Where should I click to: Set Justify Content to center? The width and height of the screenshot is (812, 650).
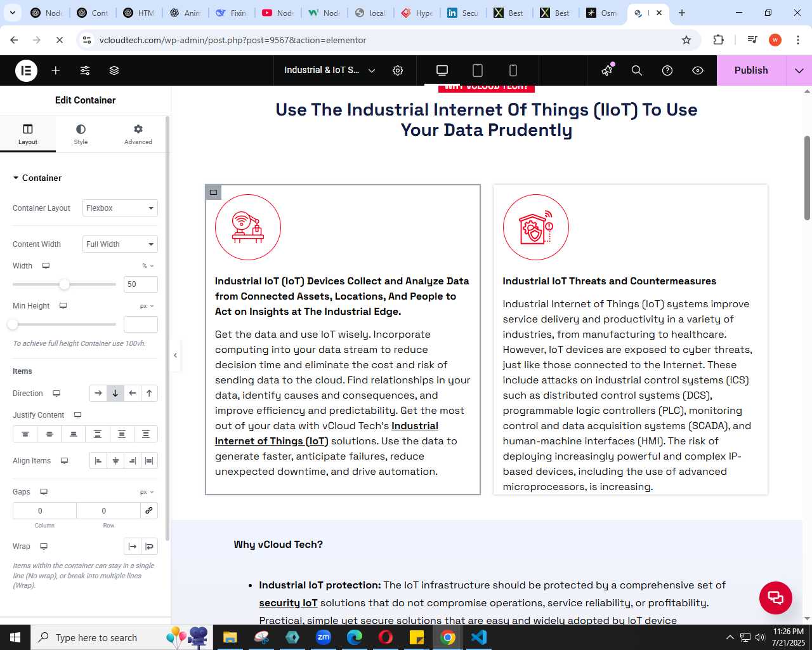[x=49, y=434]
